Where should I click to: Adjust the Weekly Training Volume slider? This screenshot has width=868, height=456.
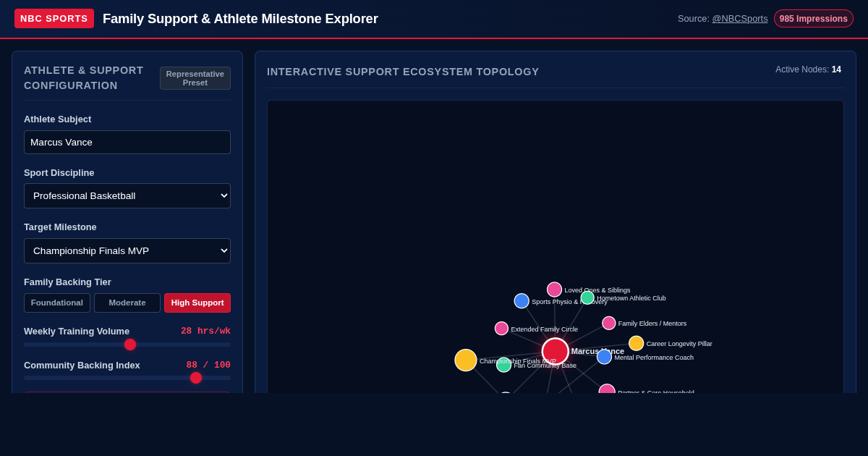pos(127,345)
